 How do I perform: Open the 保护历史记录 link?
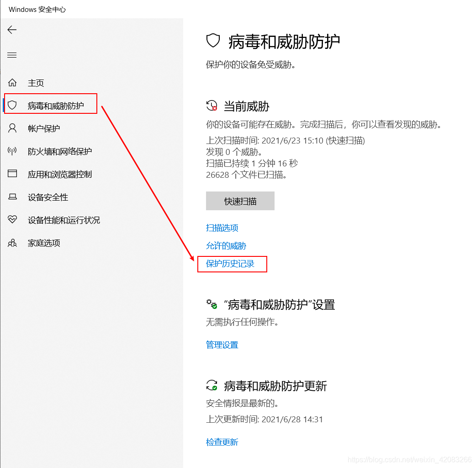pos(230,264)
